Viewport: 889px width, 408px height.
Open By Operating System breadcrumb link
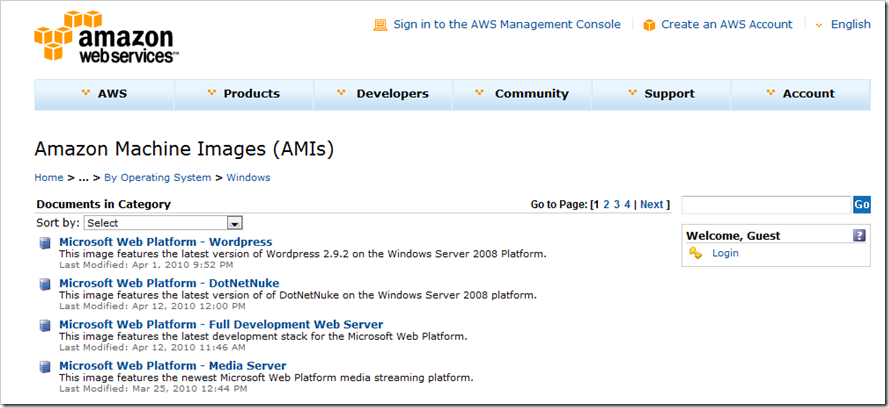[158, 177]
